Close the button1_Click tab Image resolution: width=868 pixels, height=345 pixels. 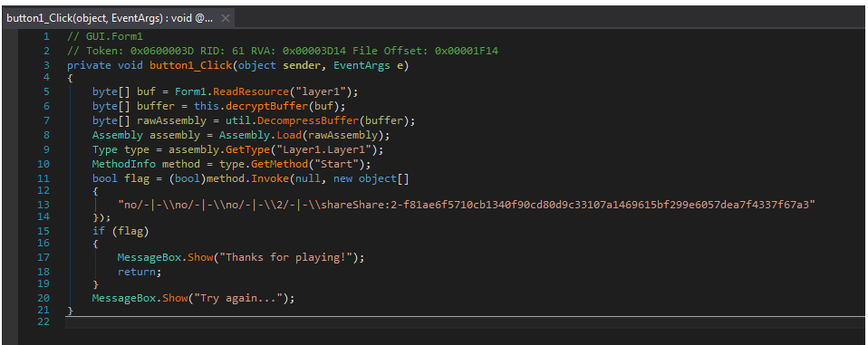click(x=226, y=18)
